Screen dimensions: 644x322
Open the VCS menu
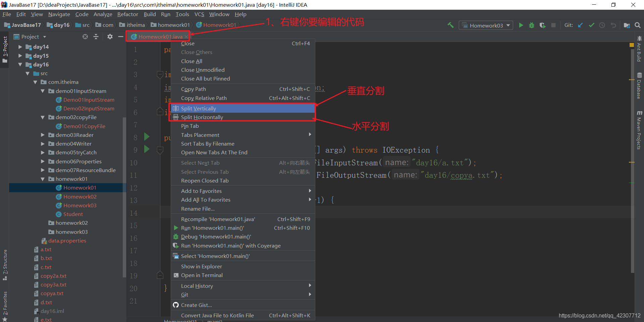199,14
